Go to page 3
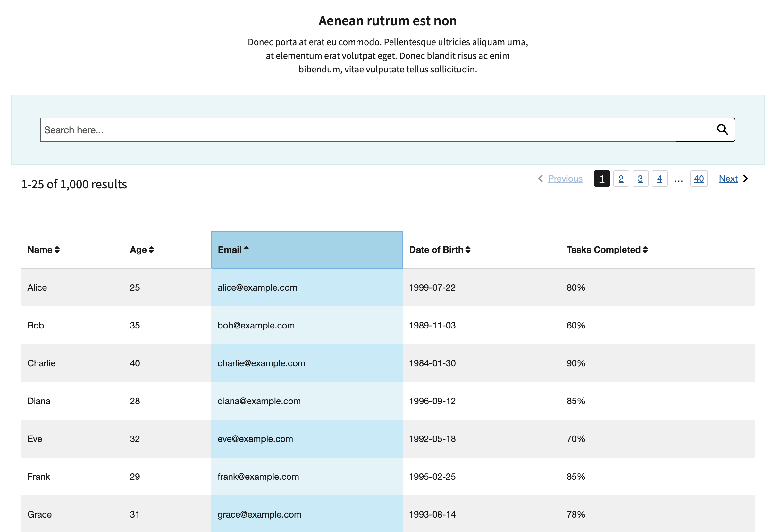This screenshot has height=532, width=772. pyautogui.click(x=640, y=179)
